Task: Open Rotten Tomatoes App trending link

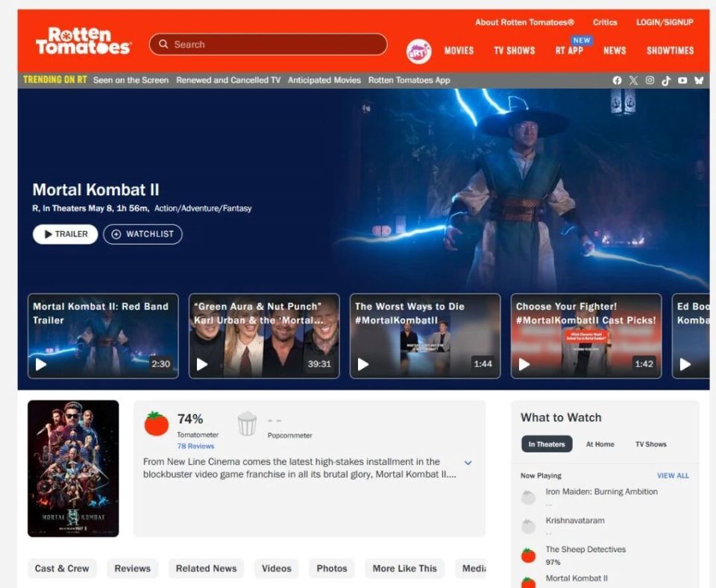Action: click(409, 80)
